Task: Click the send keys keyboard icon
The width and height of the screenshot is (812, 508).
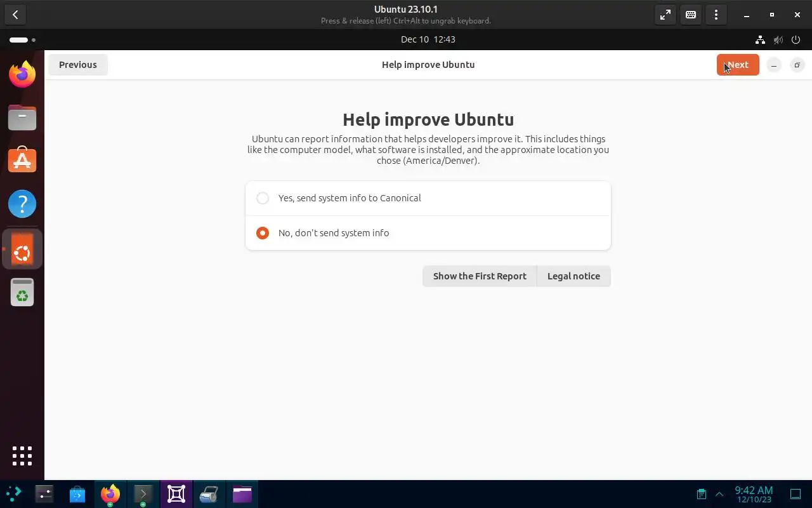Action: point(691,15)
